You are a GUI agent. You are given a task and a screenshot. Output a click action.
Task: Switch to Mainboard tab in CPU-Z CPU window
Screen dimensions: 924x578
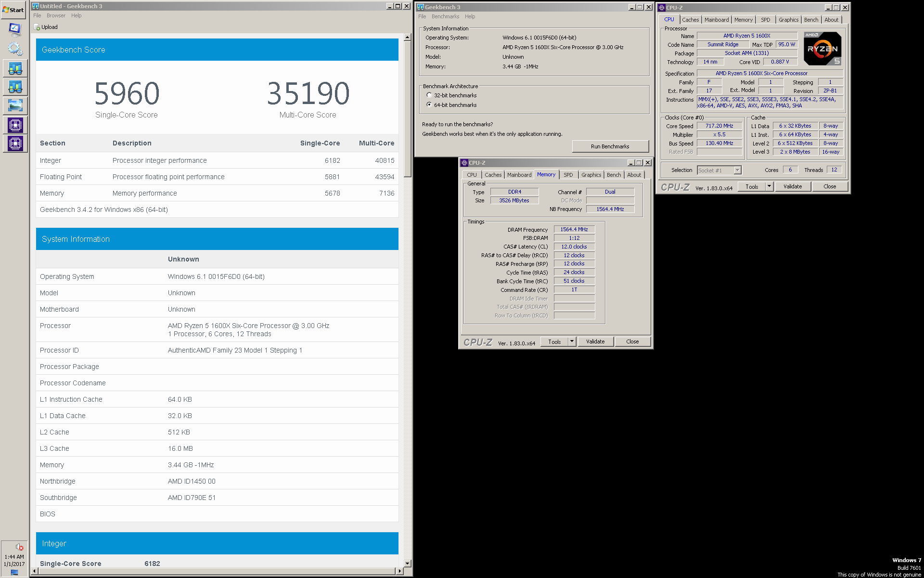(717, 20)
